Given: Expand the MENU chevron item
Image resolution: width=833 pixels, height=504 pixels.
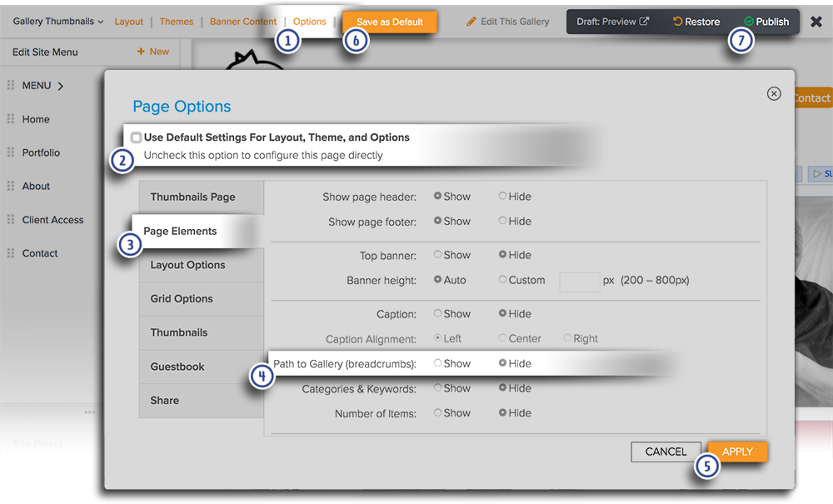Looking at the screenshot, I should tap(61, 86).
